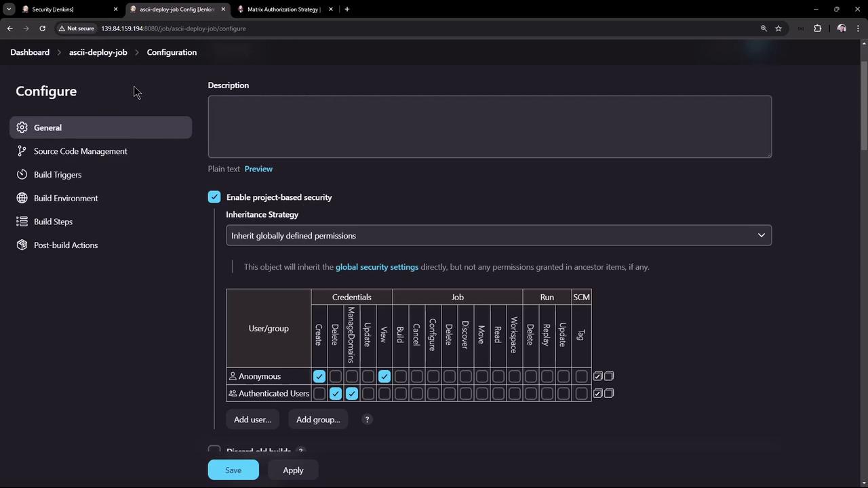Uncheck Anonymous Credentials Create permission
Viewport: 868px width, 488px height.
click(x=319, y=376)
